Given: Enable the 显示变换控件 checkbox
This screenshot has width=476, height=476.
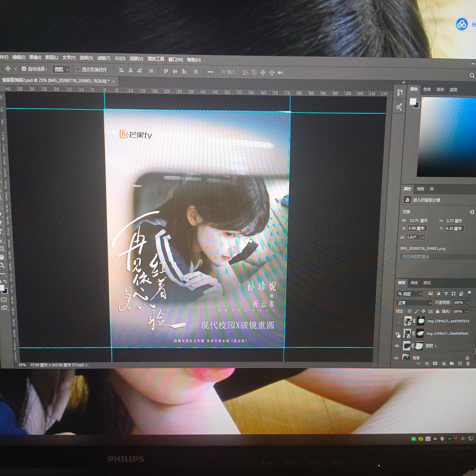Looking at the screenshot, I should click(78, 69).
